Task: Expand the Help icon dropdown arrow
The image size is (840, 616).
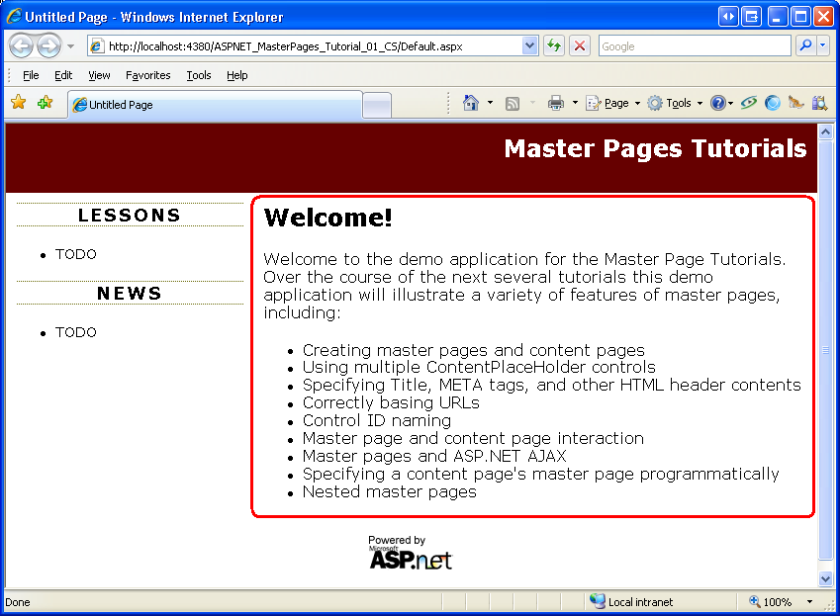Action: pos(730,103)
